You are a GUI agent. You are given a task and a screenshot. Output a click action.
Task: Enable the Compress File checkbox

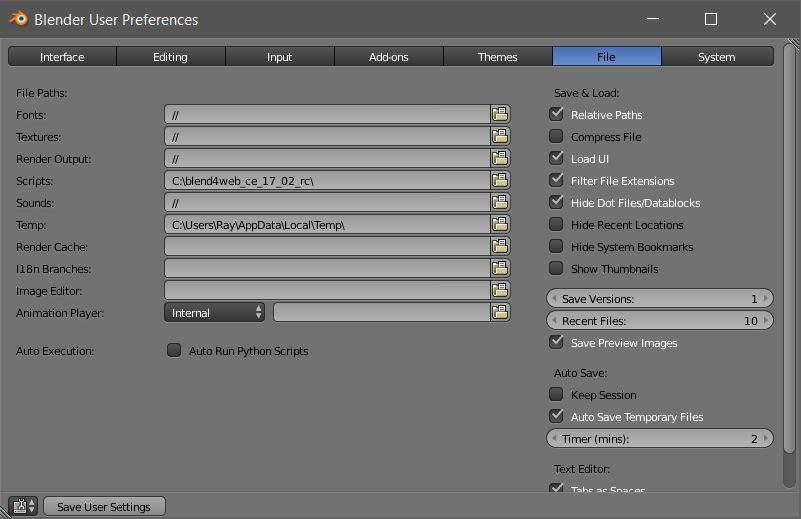click(x=556, y=136)
